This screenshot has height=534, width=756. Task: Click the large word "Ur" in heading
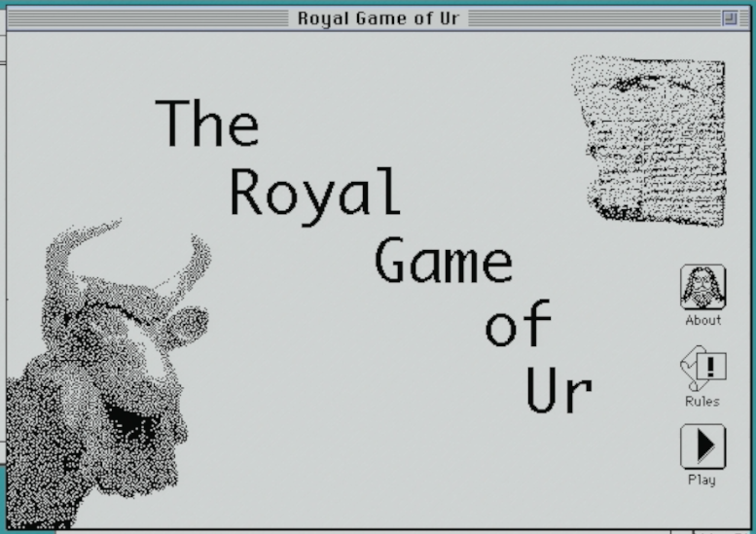[x=558, y=389]
